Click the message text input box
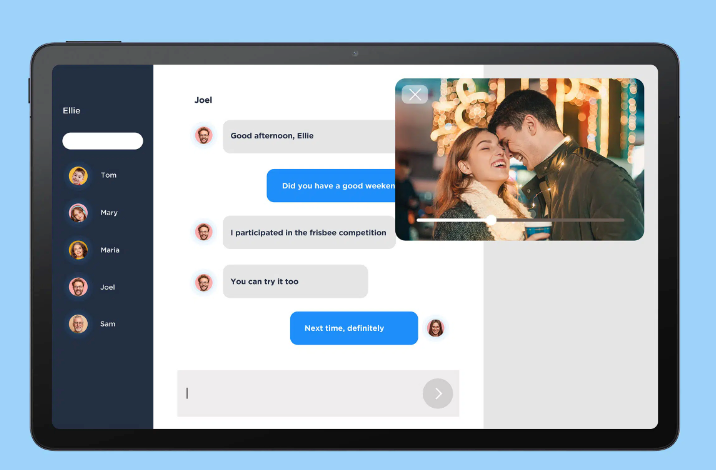This screenshot has width=716, height=470. click(x=298, y=393)
